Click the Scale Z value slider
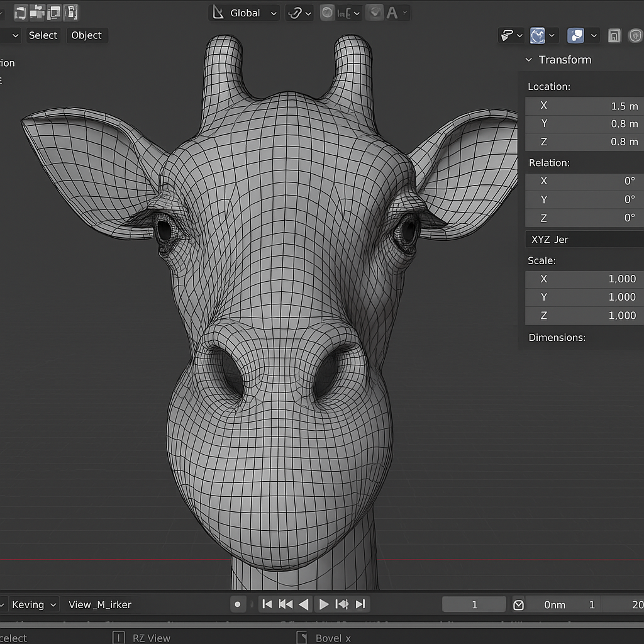 click(x=584, y=316)
